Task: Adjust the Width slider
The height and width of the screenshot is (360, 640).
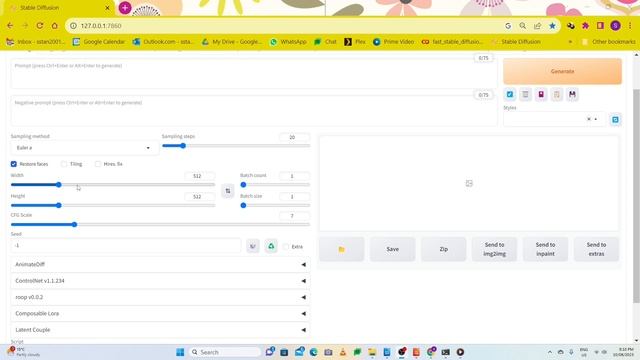Action: point(113,185)
